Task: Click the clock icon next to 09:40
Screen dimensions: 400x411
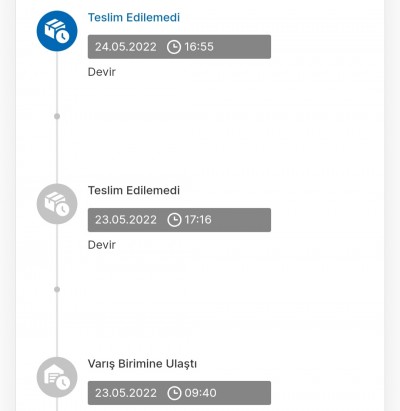Action: tap(174, 393)
